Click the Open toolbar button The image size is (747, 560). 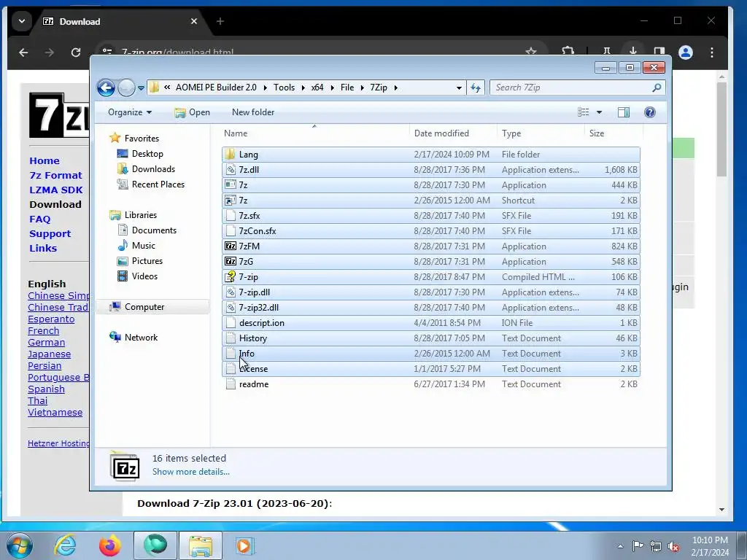(193, 112)
